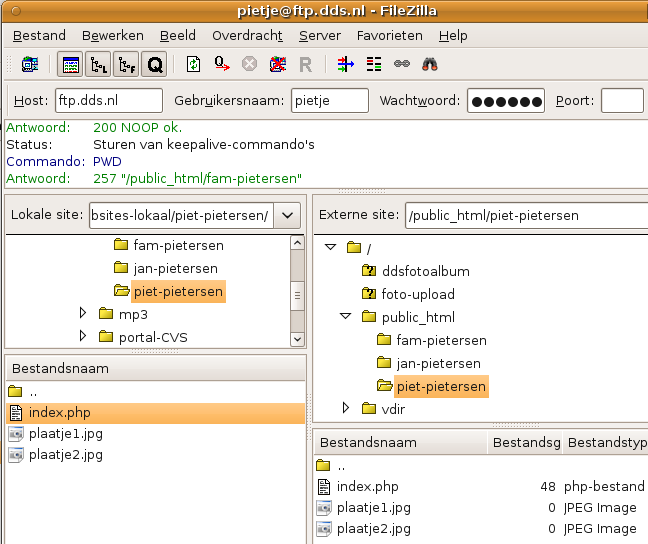Click local tree scrollbar thumb

click(297, 296)
